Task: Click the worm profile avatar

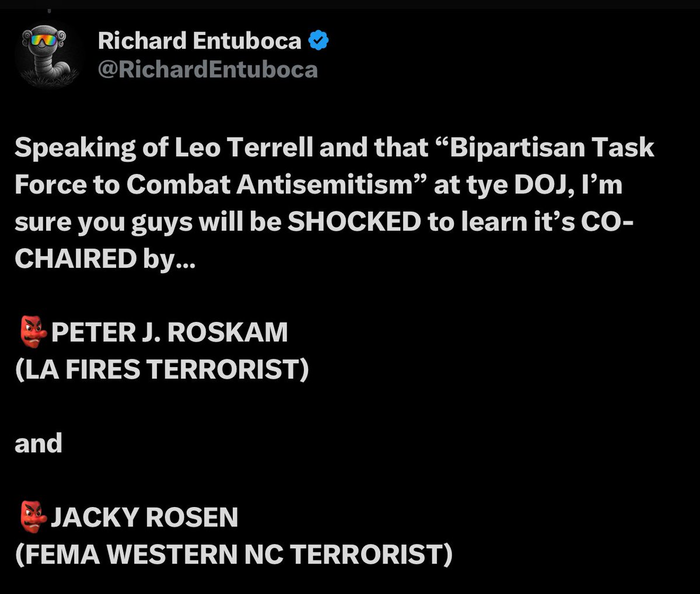Action: (x=50, y=55)
